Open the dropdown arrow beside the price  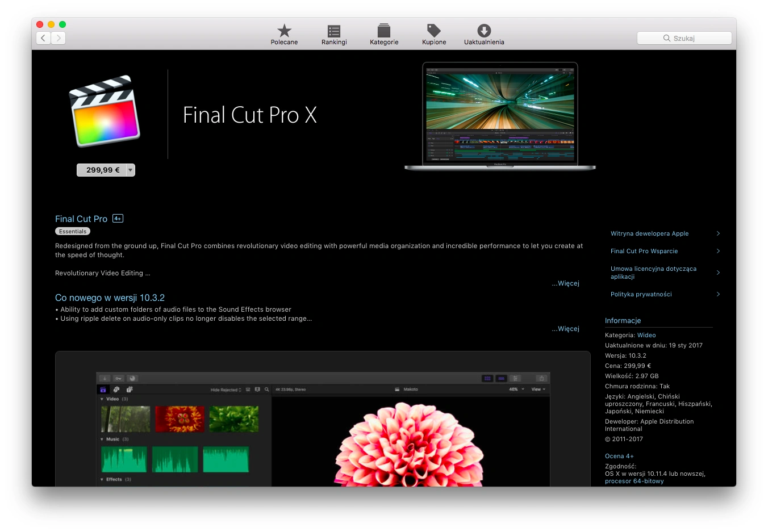pos(131,170)
